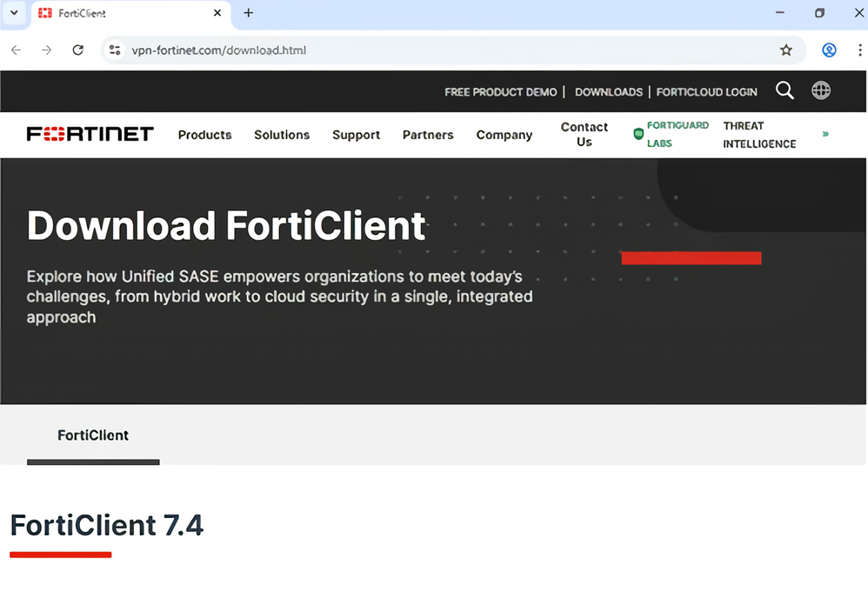Open a new browser tab with plus button
Viewport: 868px width, 591px height.
point(249,13)
